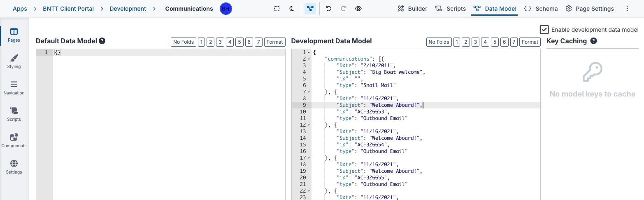Click Format button for Development Data Model

pos(530,42)
